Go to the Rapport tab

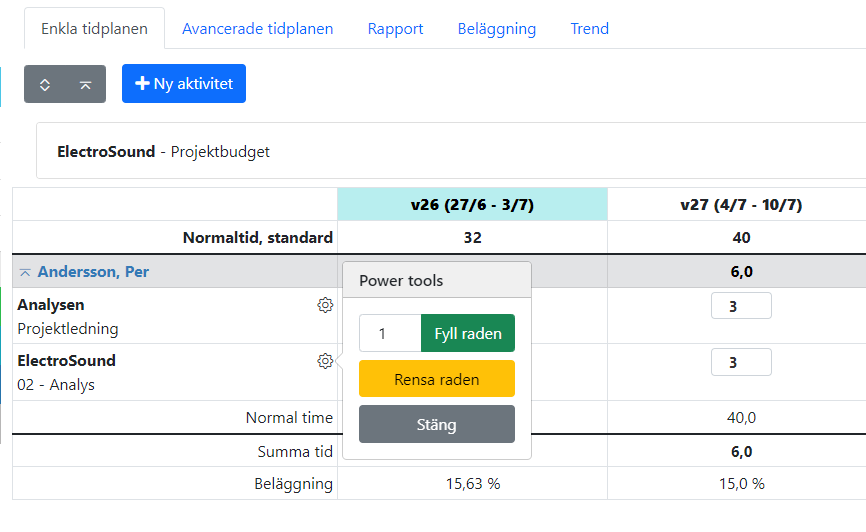(395, 29)
